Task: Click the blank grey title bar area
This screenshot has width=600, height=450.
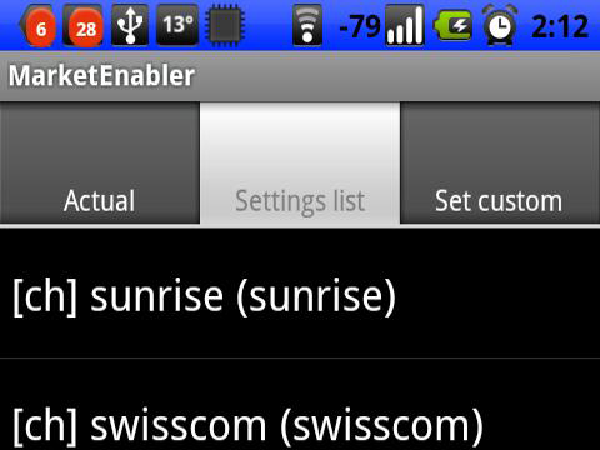Action: tap(397, 76)
